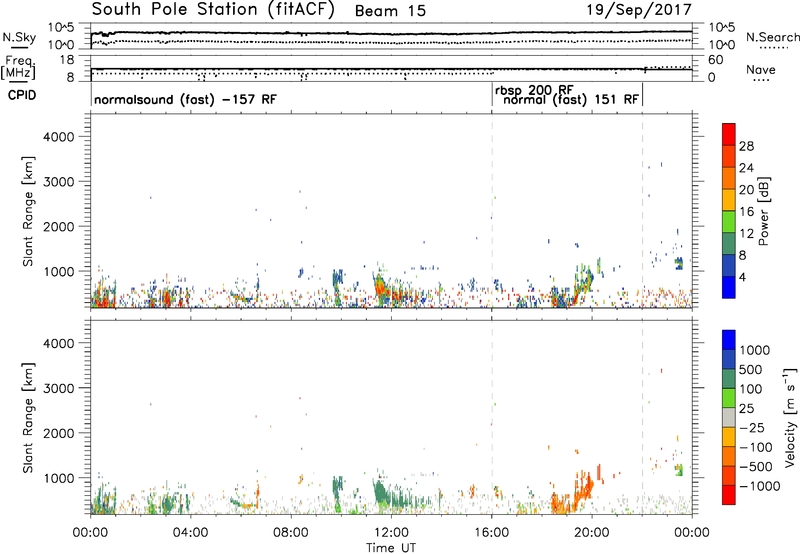Click the "4000" tick of the Power panel
This screenshot has width=800, height=554.
click(x=58, y=137)
